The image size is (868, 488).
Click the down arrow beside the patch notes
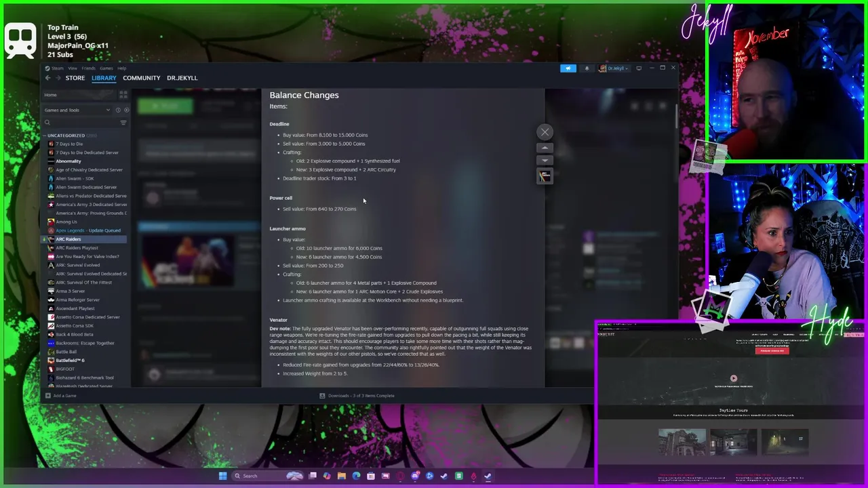(x=545, y=160)
